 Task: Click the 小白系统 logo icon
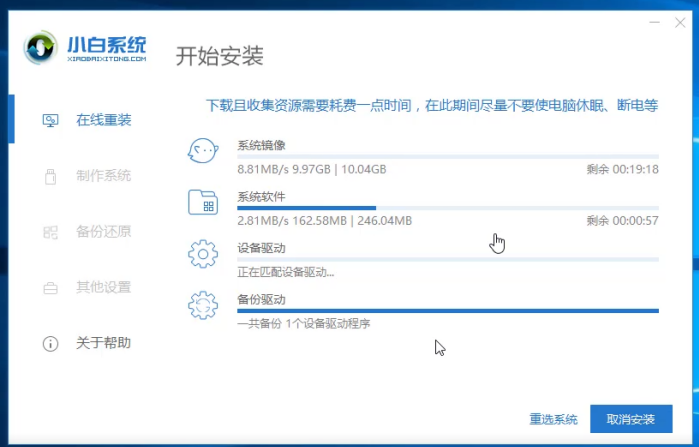[41, 47]
